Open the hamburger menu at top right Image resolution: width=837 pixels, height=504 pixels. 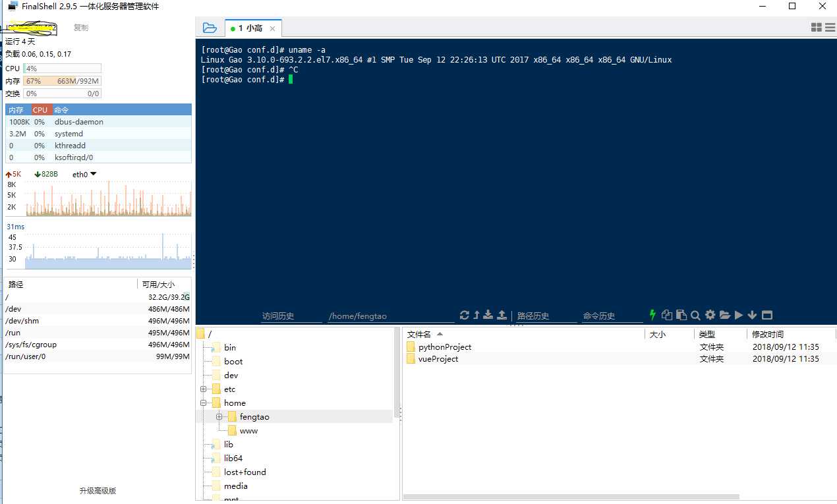(829, 27)
